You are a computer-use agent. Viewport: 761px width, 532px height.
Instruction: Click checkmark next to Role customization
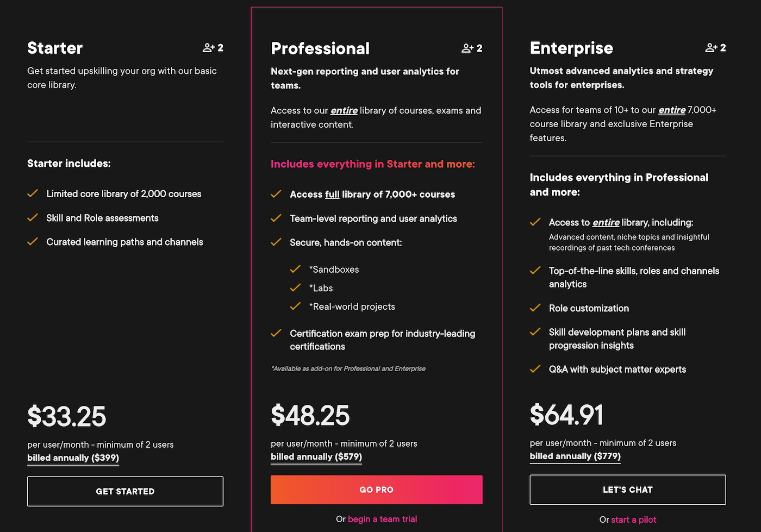tap(535, 308)
